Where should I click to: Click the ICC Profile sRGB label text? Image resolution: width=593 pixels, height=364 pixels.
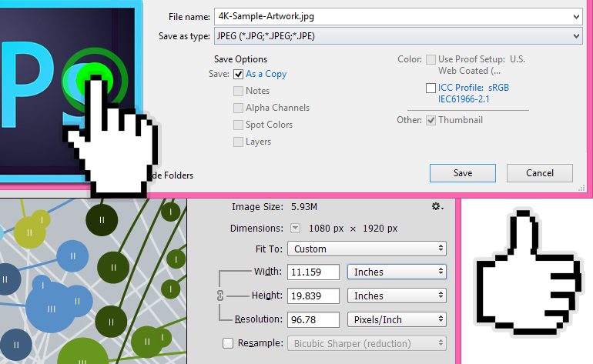(x=474, y=93)
